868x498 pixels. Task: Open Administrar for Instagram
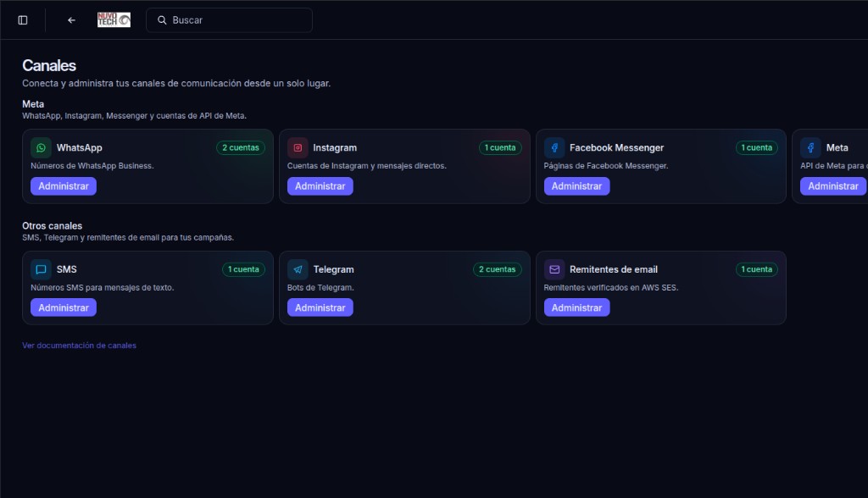click(320, 186)
